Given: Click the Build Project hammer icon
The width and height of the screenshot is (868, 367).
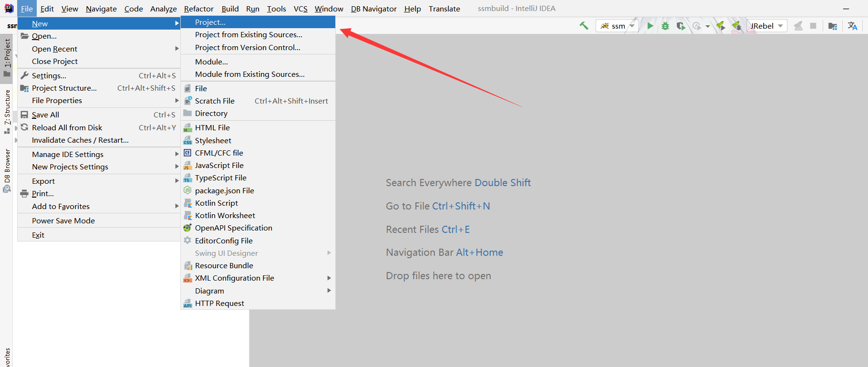Looking at the screenshot, I should click(x=584, y=26).
